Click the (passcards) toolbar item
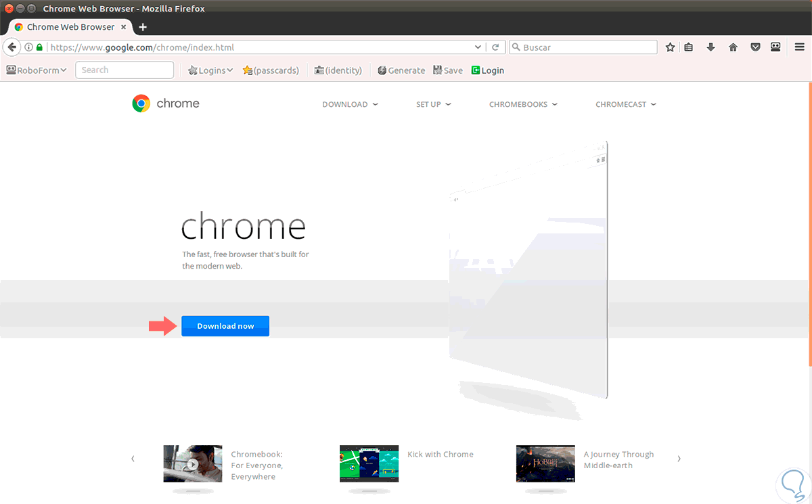 click(x=271, y=70)
